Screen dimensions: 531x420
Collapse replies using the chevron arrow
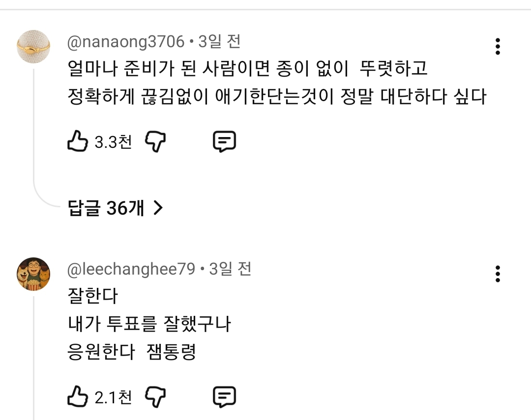(158, 208)
